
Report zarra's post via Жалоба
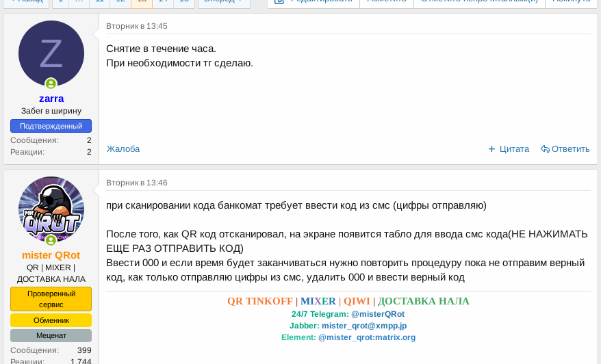[123, 149]
